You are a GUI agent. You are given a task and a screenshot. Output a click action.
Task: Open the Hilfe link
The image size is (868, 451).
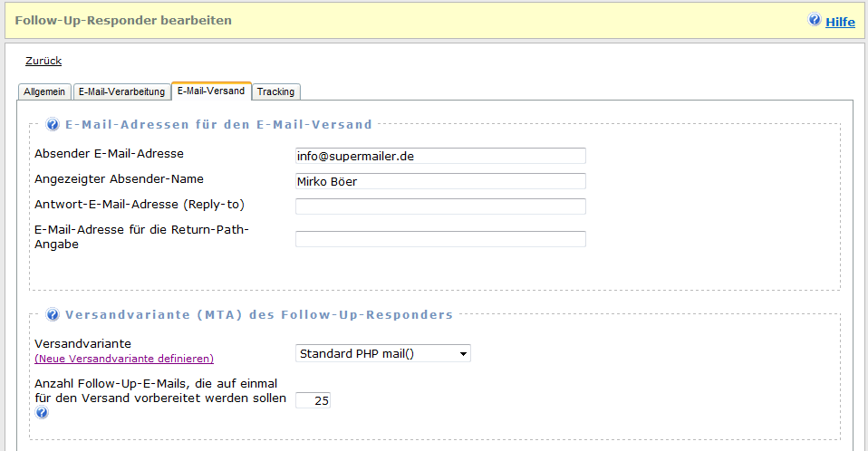point(840,22)
